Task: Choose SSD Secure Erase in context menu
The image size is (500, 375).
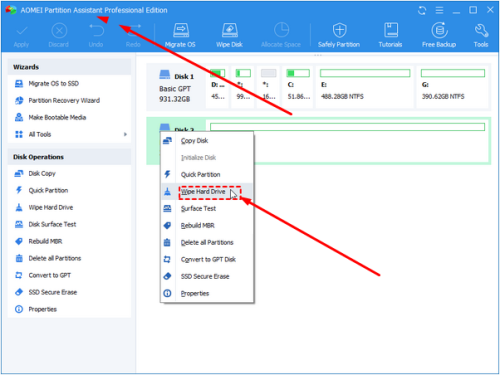Action: click(x=207, y=277)
